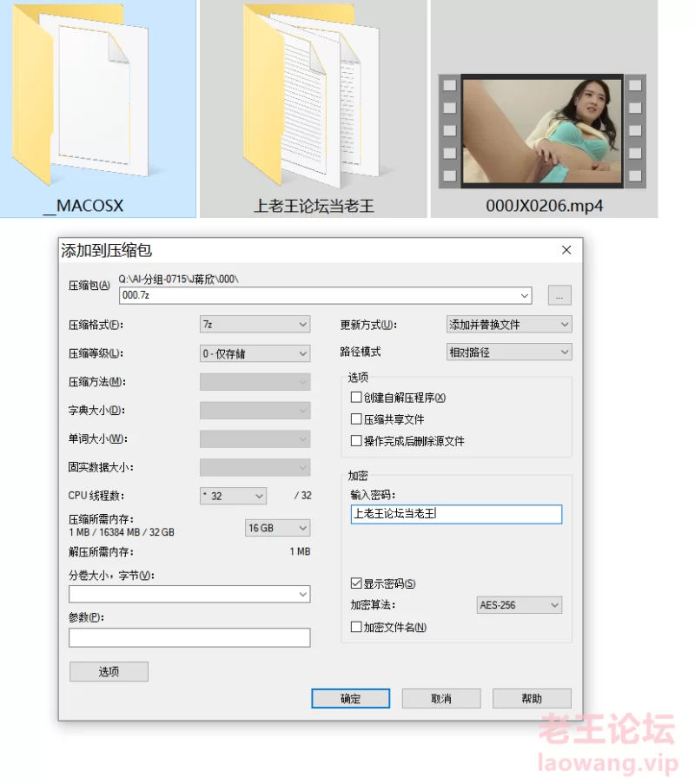Open the 更新方式 dropdown 添加并替换文件
Image resolution: width=695 pixels, height=784 pixels.
coord(509,325)
